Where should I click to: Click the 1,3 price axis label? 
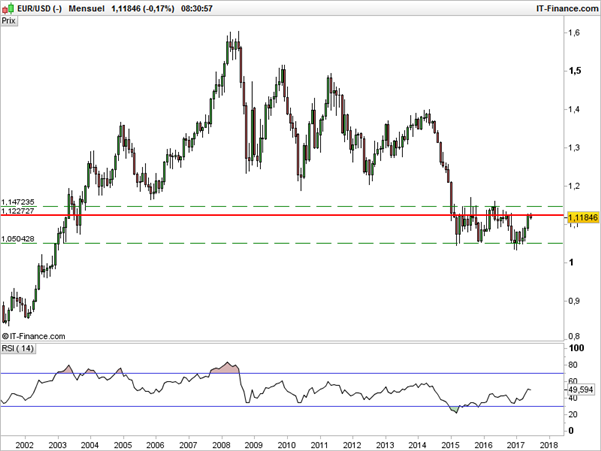pos(574,148)
